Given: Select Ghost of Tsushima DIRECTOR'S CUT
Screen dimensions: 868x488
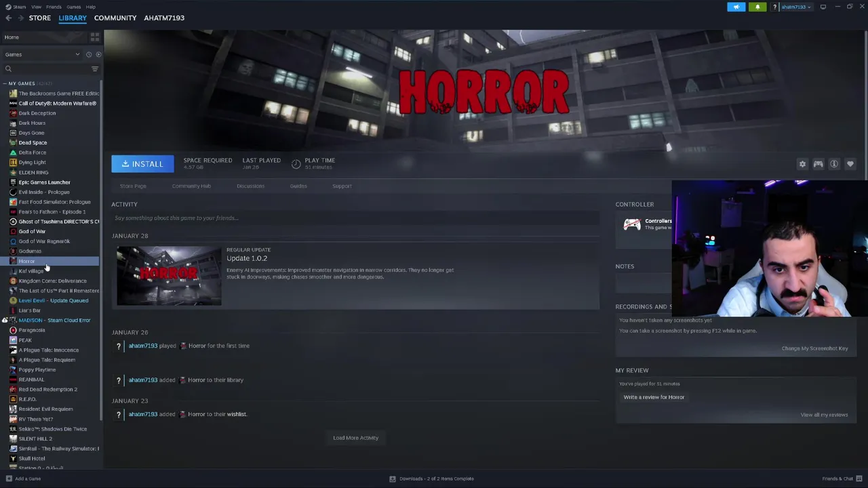Looking at the screenshot, I should tap(58, 221).
